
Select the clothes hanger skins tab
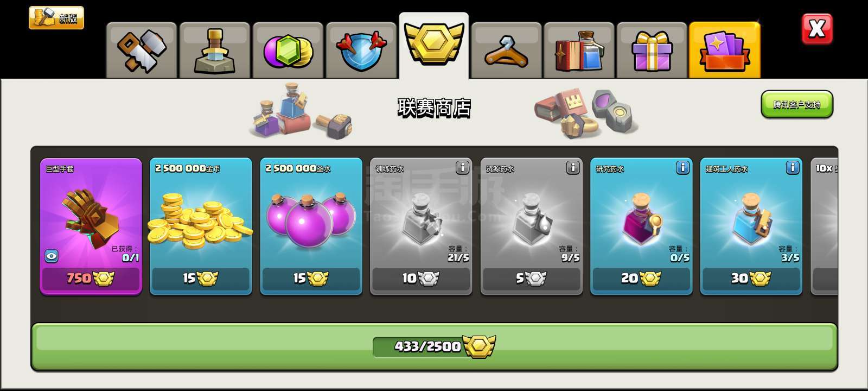[506, 51]
